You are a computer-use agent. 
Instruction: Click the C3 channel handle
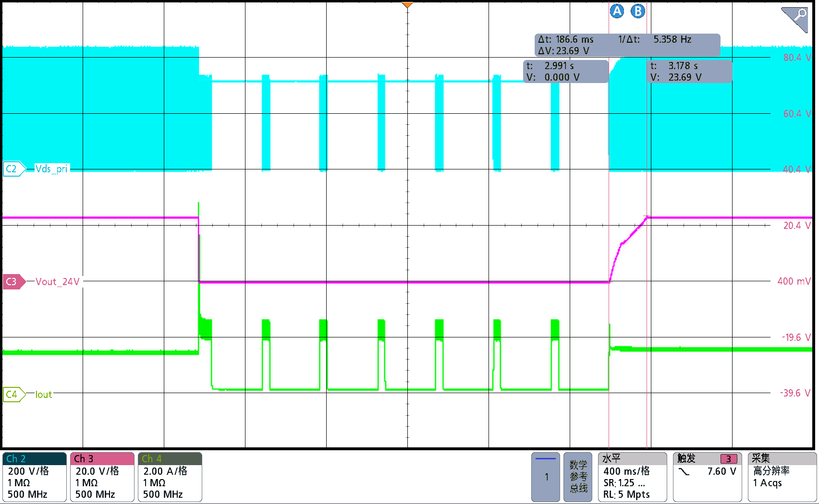coord(14,282)
